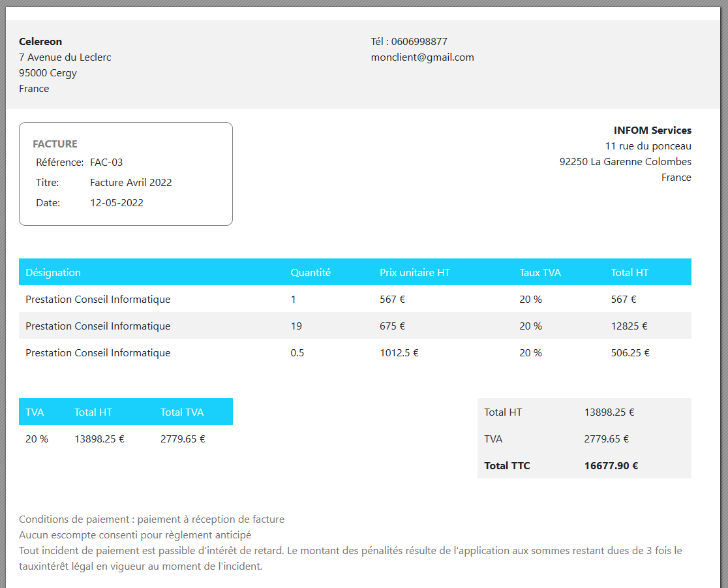Click the Quantité column header
Viewport: 728px width, 588px height.
(311, 273)
